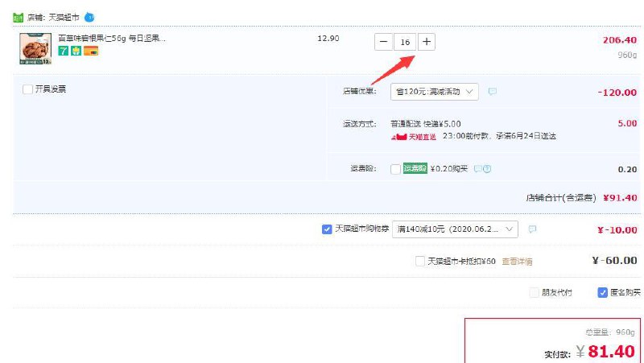Viewport: 644px width, 363px height.
Task: Click the comment icon beside shipping insurance
Action: click(477, 168)
